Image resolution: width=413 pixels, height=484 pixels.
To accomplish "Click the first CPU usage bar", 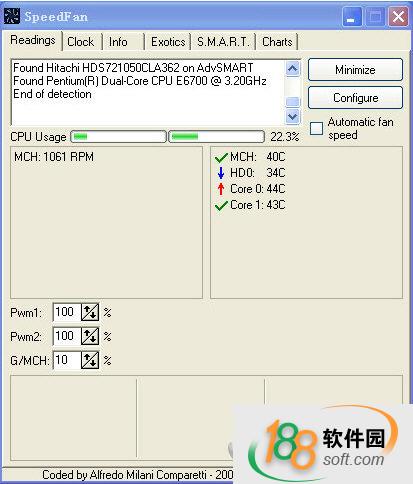I will [118, 137].
